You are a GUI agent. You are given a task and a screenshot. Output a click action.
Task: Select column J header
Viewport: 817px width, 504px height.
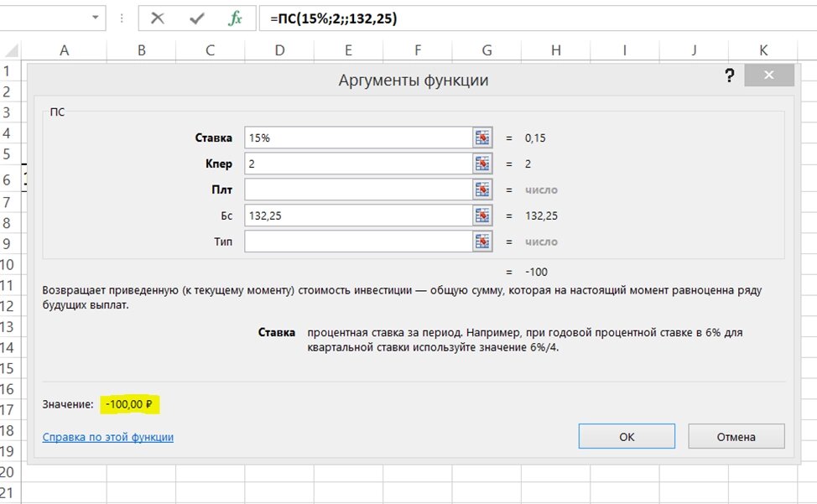694,50
